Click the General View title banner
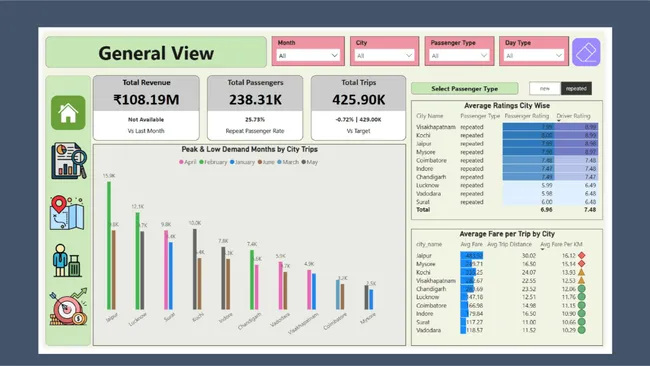Image resolution: width=650 pixels, height=366 pixels. click(x=156, y=52)
